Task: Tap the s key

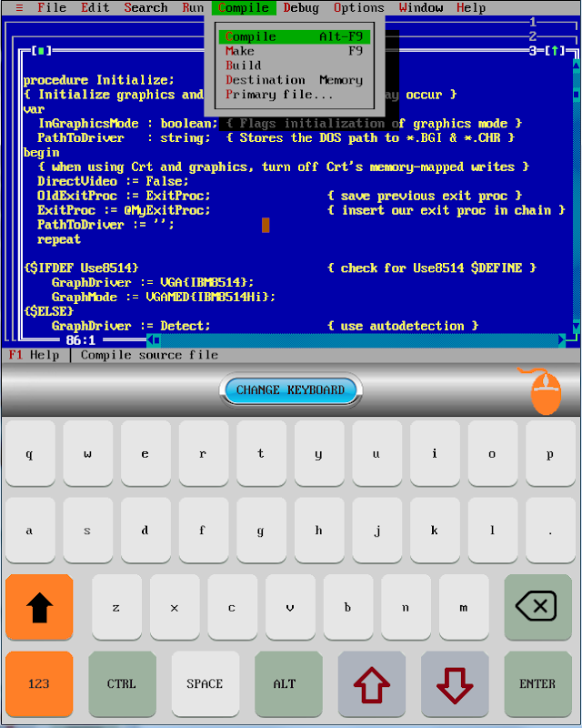Action: pos(87,531)
